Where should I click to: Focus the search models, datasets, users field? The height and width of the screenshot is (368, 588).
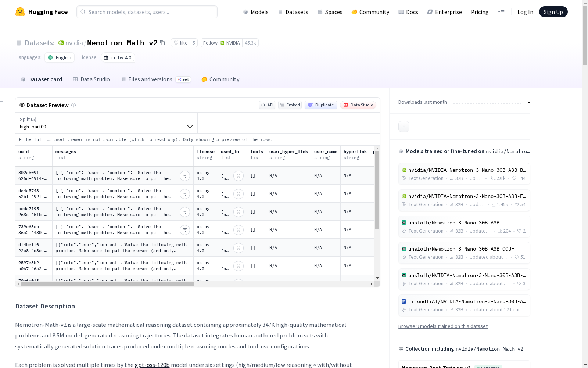pyautogui.click(x=147, y=12)
